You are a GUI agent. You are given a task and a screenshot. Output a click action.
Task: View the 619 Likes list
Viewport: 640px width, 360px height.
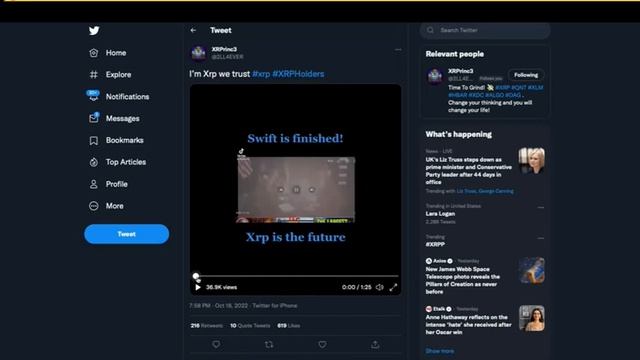[289, 326]
